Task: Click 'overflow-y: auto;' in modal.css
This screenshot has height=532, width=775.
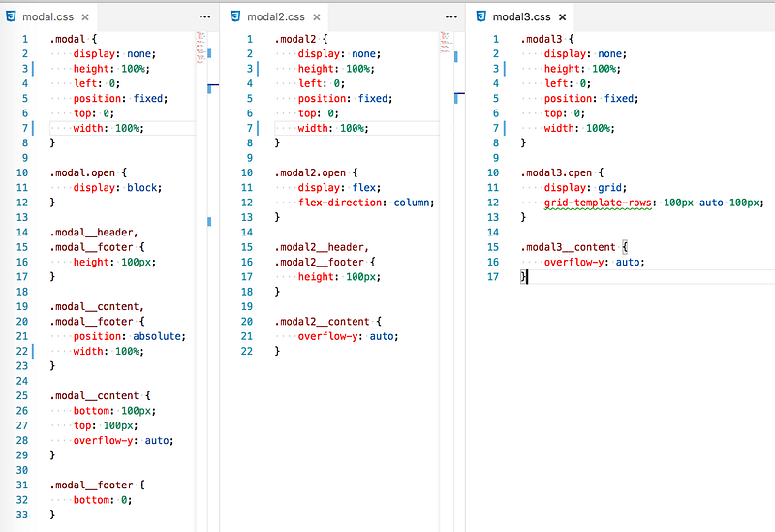Action: (x=124, y=441)
